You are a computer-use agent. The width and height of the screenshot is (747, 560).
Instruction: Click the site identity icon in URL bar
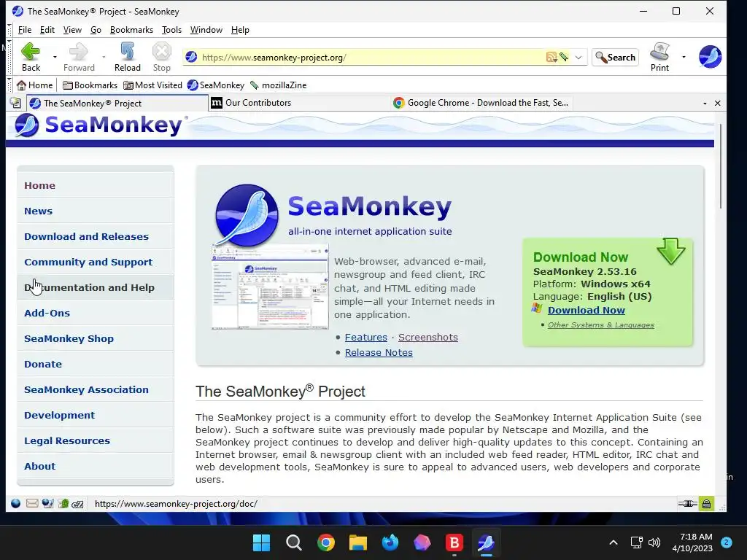tap(192, 57)
